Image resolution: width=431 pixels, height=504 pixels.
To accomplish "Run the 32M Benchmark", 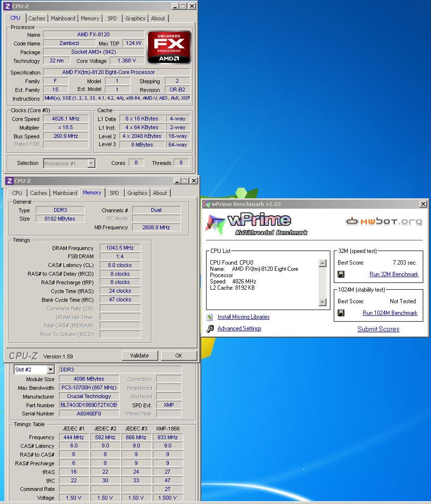I will click(x=394, y=274).
